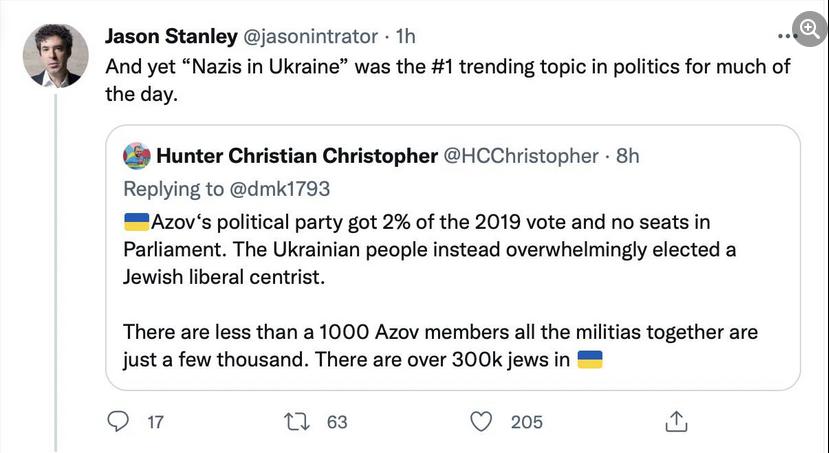829x453 pixels.
Task: Open the Hunter Christian Christopher name link
Action: (x=297, y=156)
